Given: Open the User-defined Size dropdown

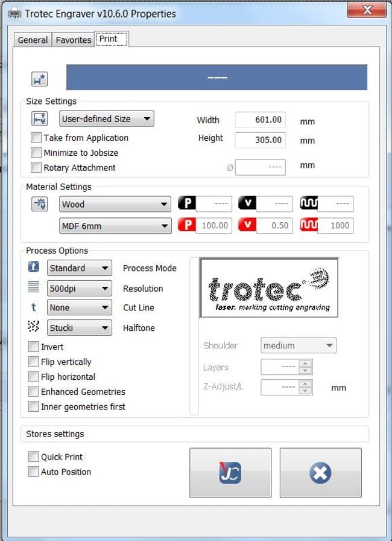Looking at the screenshot, I should [x=107, y=119].
